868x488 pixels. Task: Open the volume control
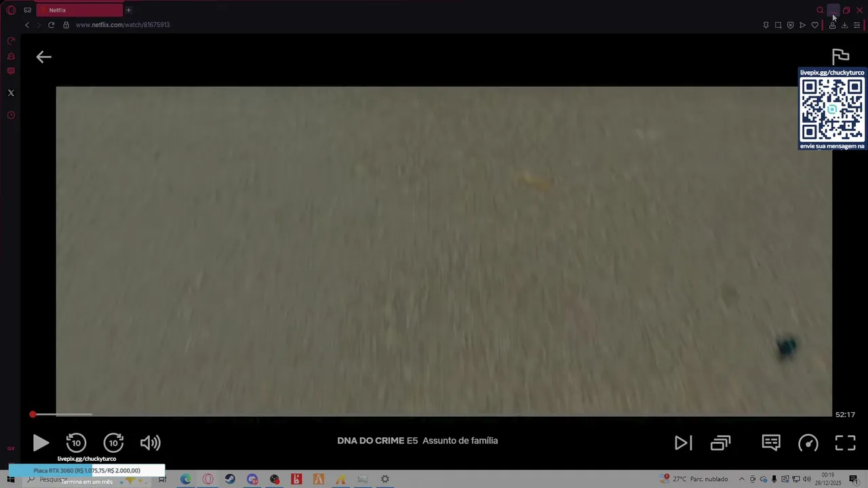pyautogui.click(x=151, y=443)
